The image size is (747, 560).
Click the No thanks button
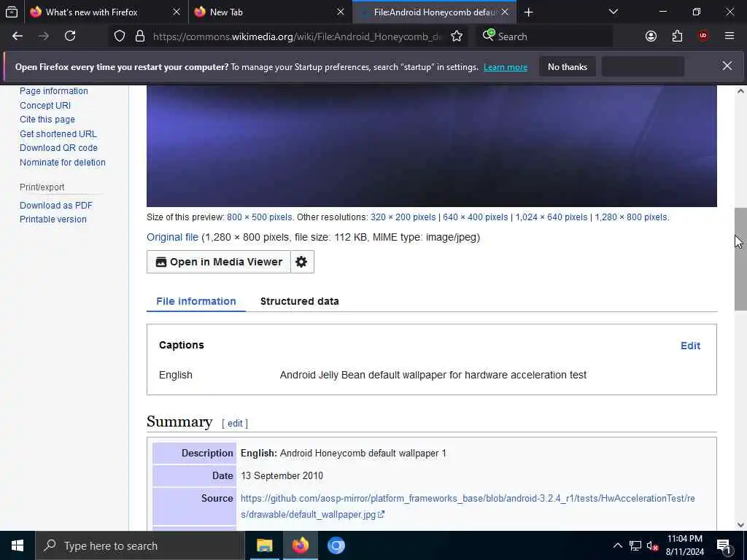(568, 67)
